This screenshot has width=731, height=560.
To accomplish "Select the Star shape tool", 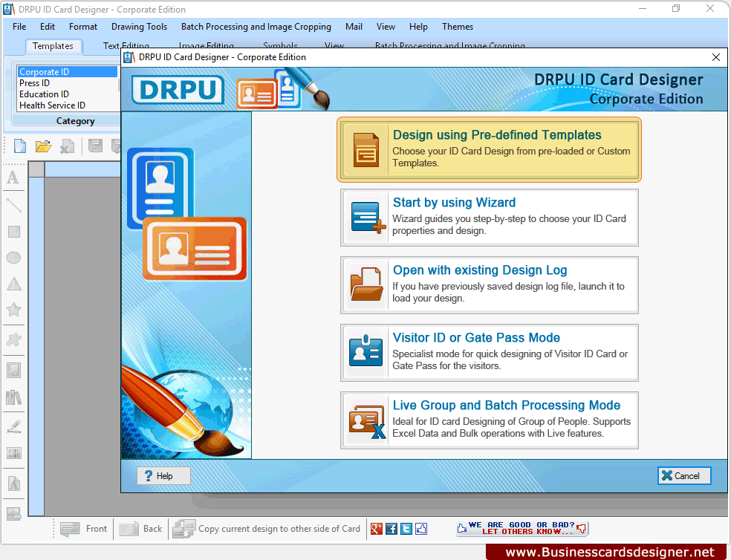I will (x=14, y=309).
